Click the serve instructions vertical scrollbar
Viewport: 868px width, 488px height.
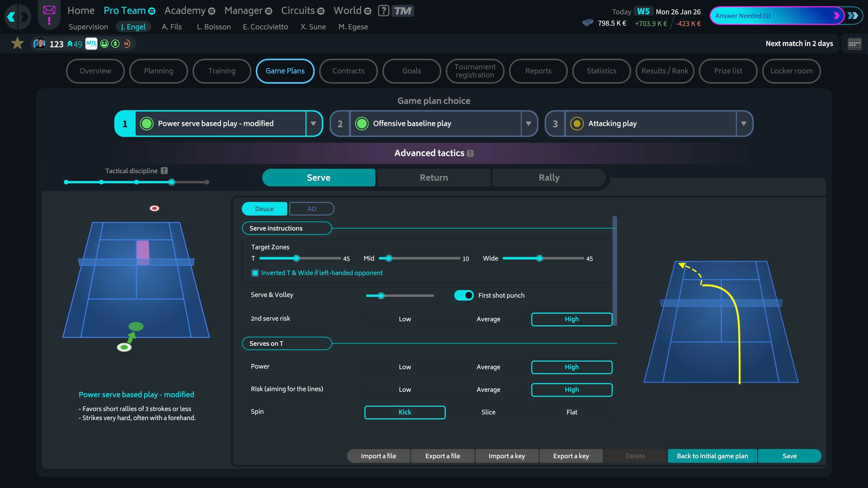pos(615,271)
